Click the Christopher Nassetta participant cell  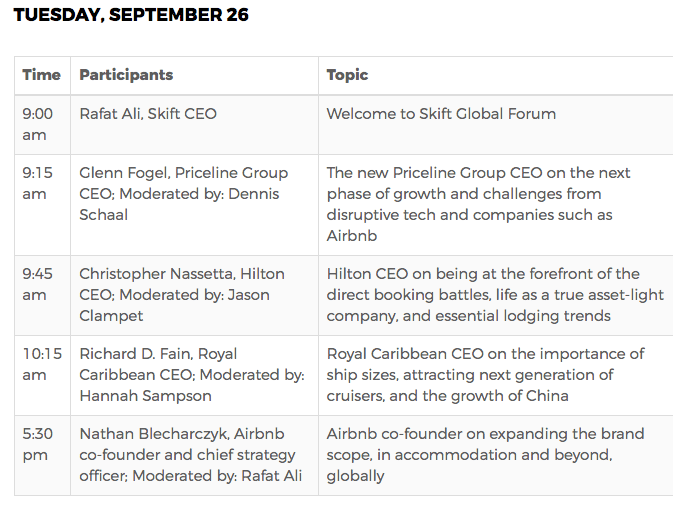coord(181,294)
